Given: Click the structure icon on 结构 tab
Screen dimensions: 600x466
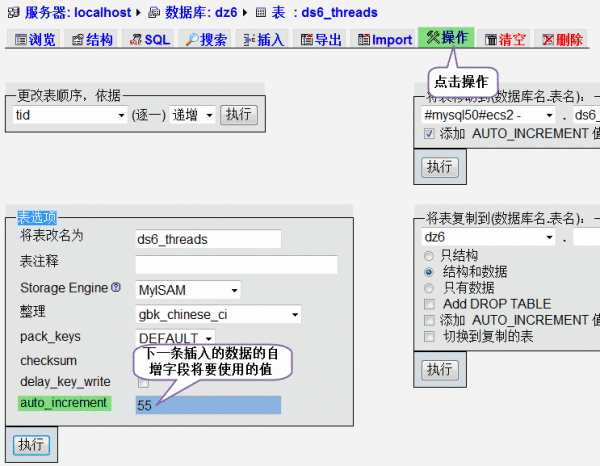Looking at the screenshot, I should (x=78, y=39).
